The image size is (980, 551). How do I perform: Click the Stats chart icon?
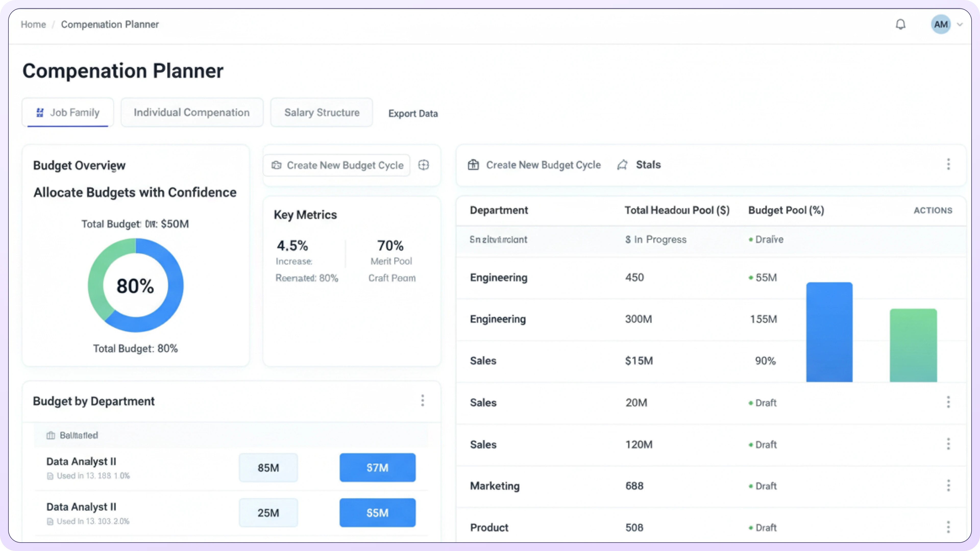click(622, 165)
